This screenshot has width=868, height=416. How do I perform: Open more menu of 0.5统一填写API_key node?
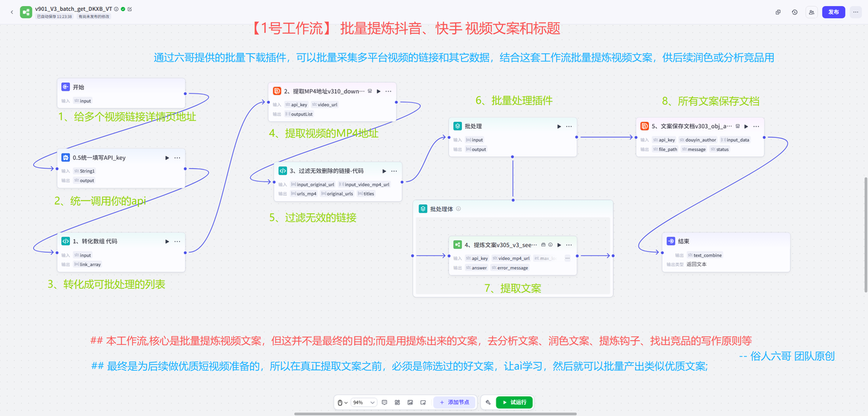point(178,158)
